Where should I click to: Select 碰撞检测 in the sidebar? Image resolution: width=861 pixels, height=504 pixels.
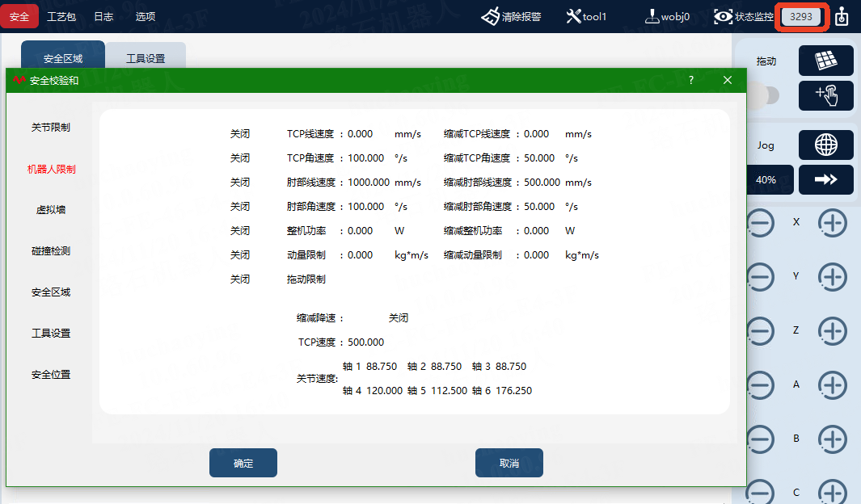pos(50,250)
